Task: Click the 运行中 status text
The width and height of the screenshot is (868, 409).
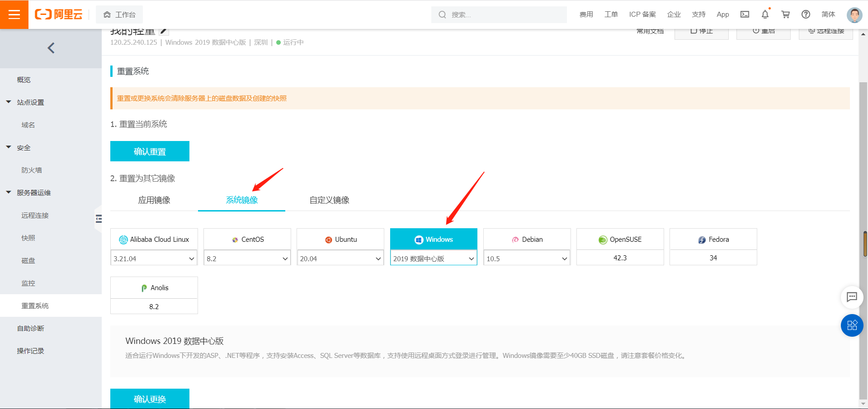Action: coord(293,42)
